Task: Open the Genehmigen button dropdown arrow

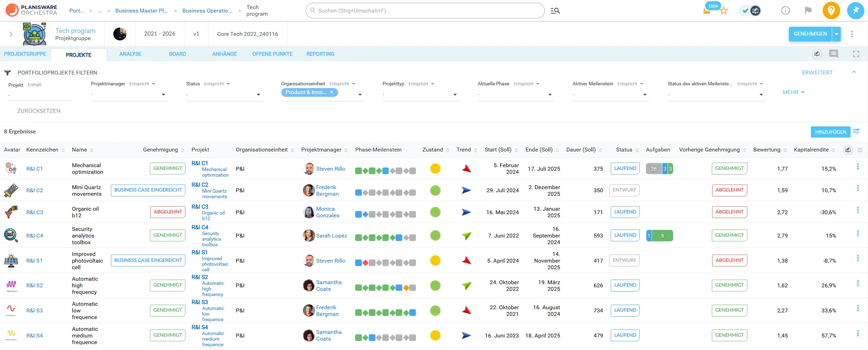Action: tap(836, 34)
